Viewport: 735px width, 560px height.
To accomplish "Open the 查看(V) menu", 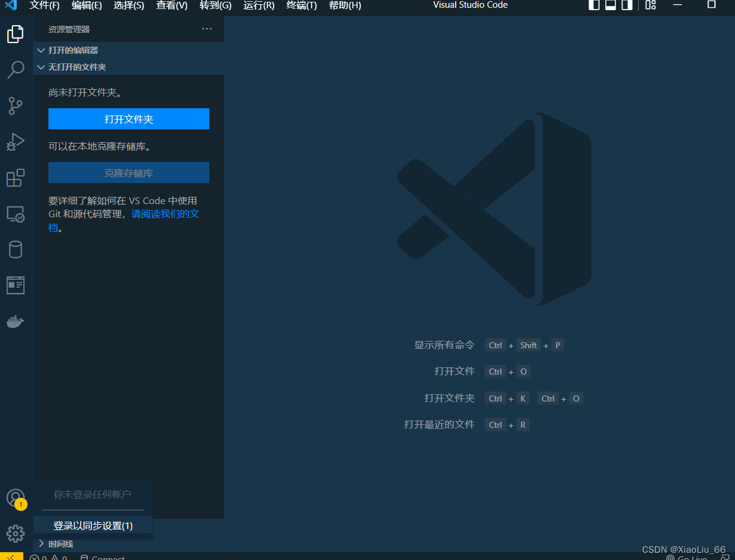I will [172, 5].
